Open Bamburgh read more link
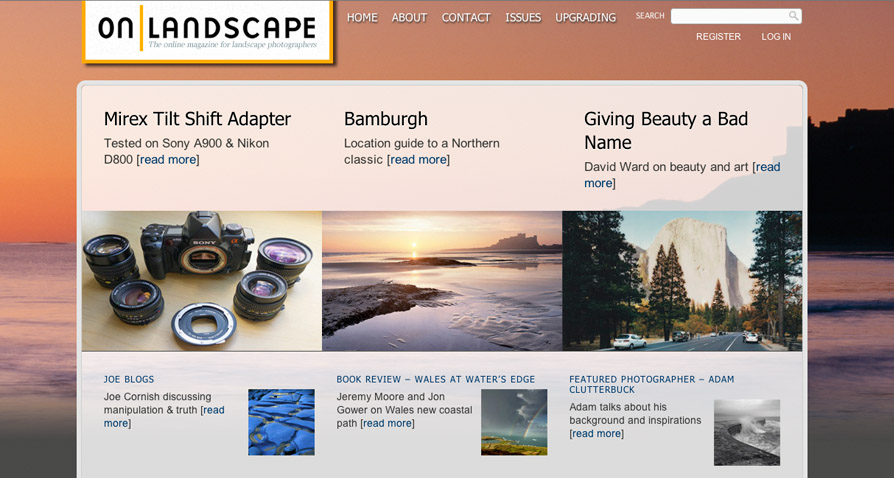This screenshot has width=894, height=478. (418, 160)
